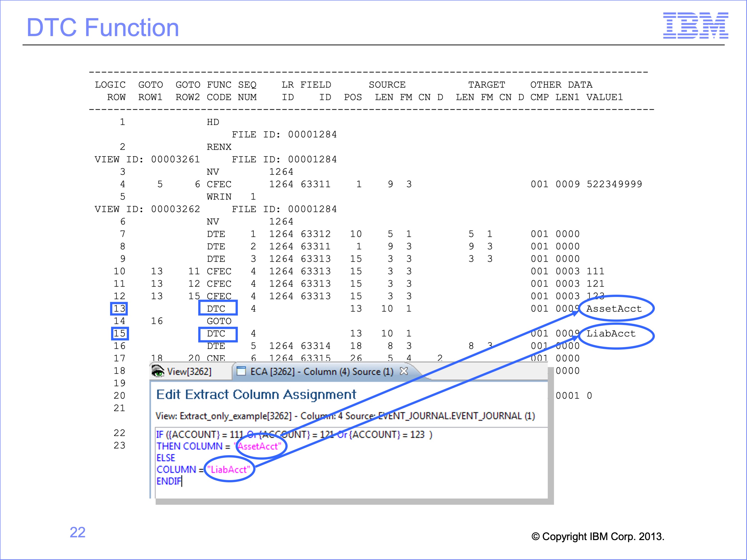Viewport: 747px width, 560px height.
Task: Click the GOTO function code on row 14
Action: click(219, 321)
